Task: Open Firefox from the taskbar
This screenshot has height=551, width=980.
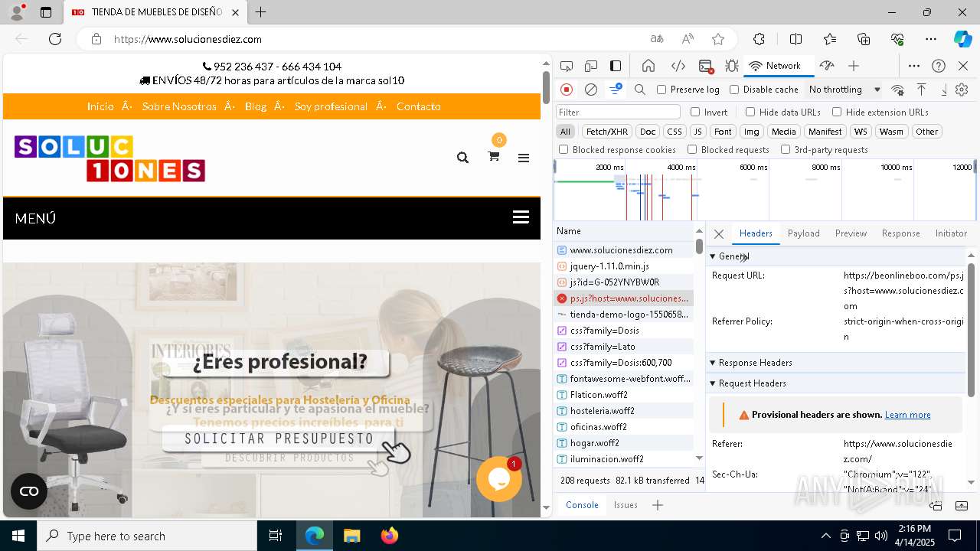Action: coord(390,536)
